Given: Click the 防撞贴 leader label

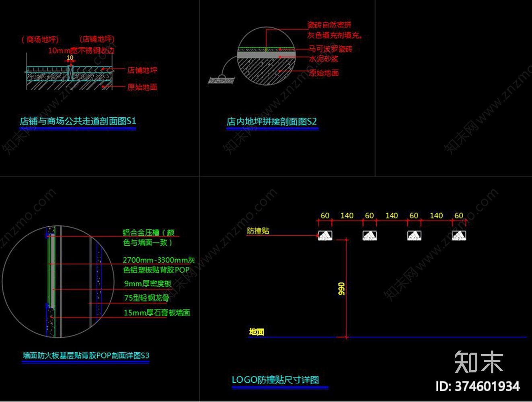Looking at the screenshot, I should pyautogui.click(x=258, y=231).
